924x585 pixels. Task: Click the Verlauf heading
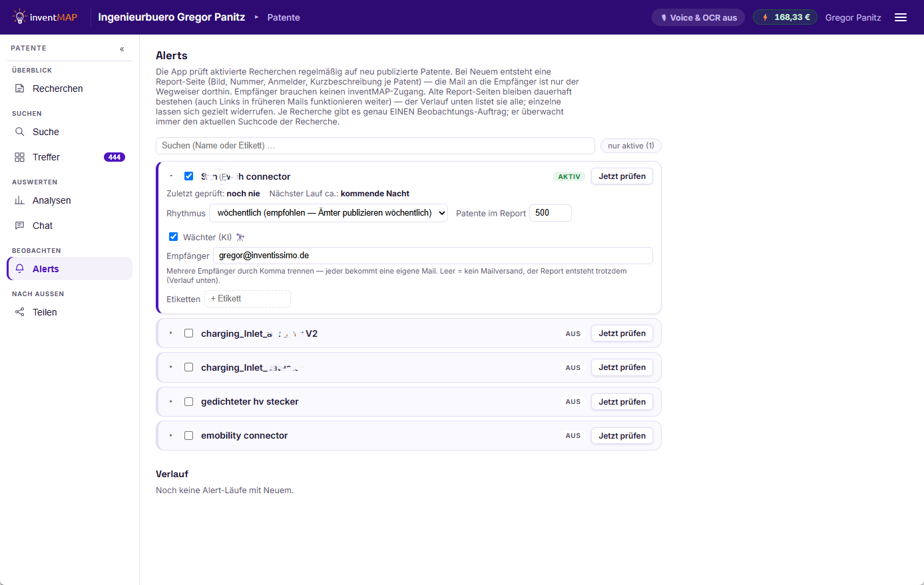coord(172,474)
